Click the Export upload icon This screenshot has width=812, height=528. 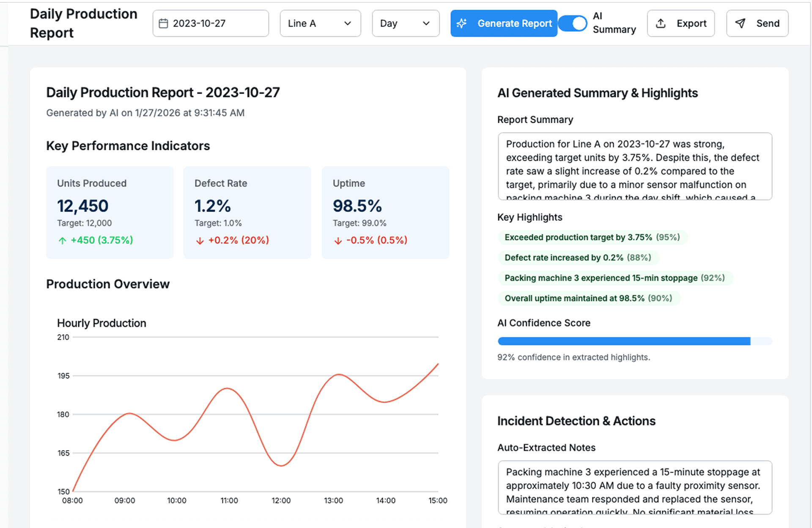[x=661, y=23]
